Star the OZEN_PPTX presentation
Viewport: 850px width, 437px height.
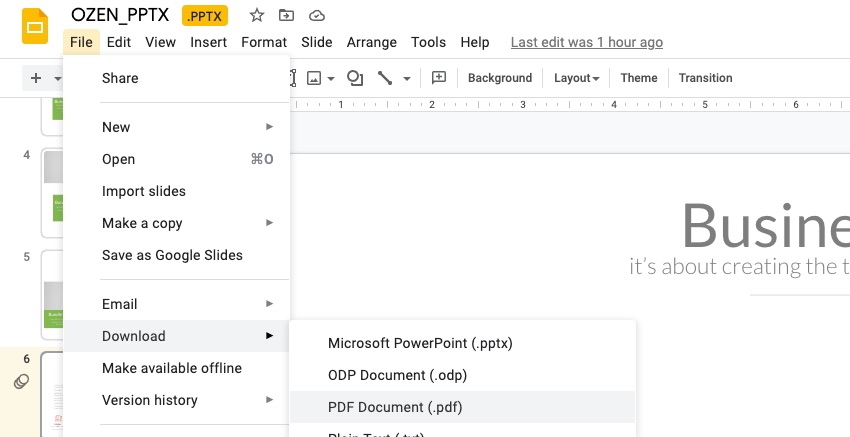point(256,16)
